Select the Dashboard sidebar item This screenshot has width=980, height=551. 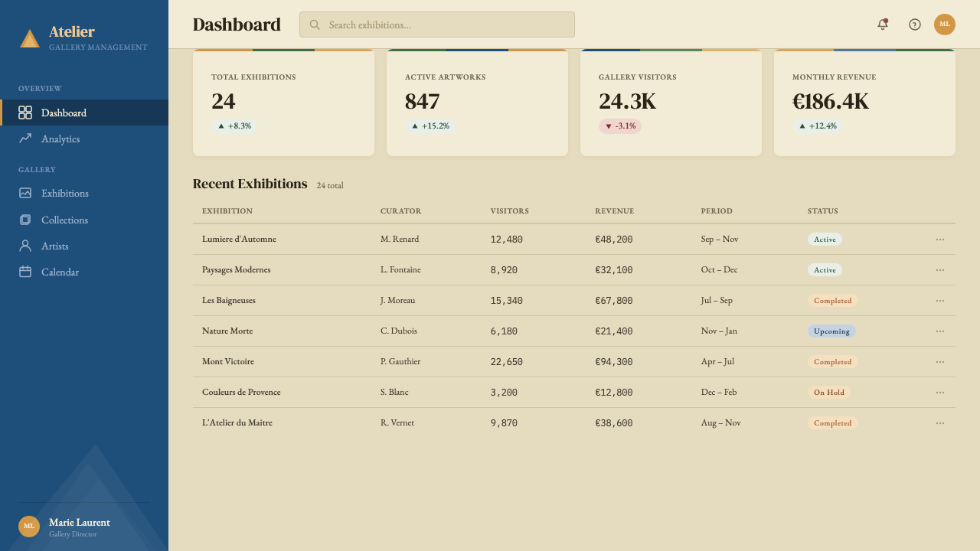pos(84,112)
